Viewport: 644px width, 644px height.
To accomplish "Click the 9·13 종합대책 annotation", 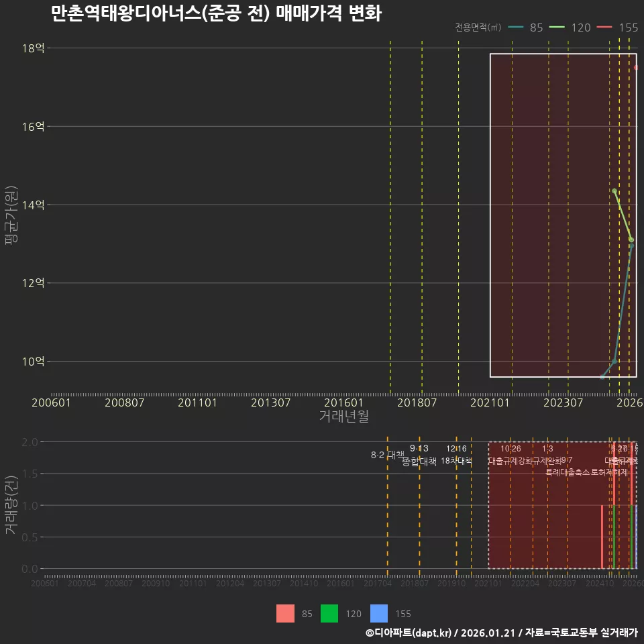I will [x=419, y=455].
